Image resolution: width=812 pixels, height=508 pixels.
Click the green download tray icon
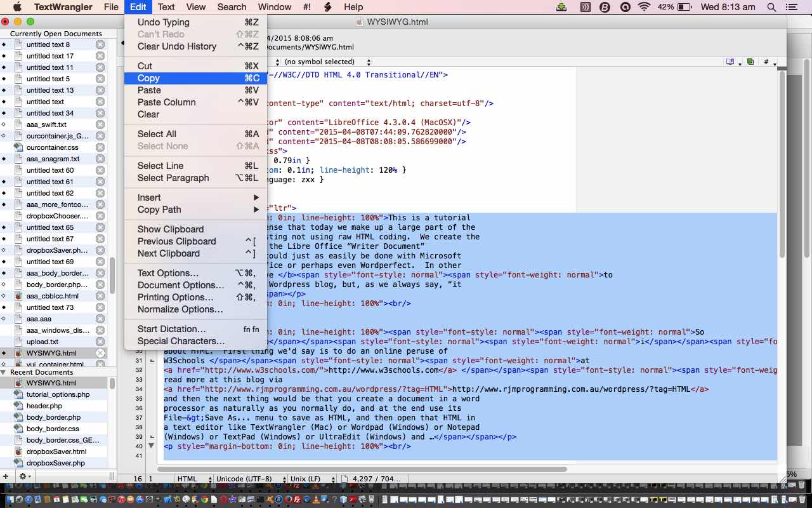point(561,7)
